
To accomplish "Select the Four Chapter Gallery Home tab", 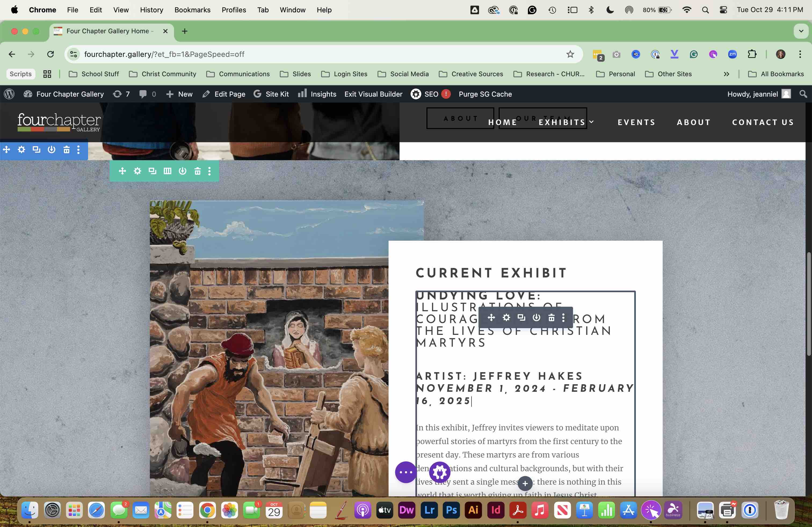I will [x=111, y=31].
